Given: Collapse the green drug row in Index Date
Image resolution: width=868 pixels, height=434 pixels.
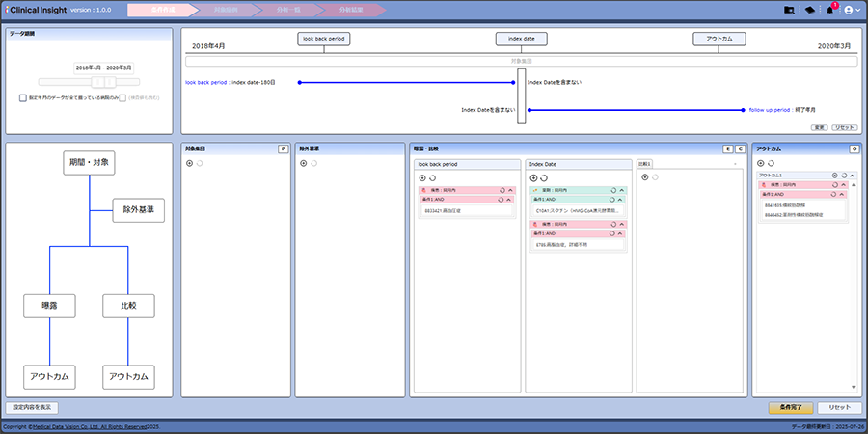Looking at the screenshot, I should (x=622, y=190).
